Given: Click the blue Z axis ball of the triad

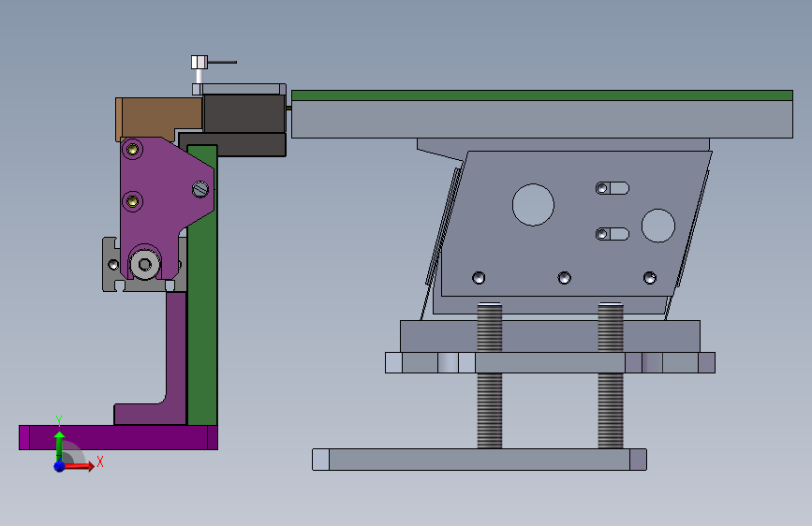Looking at the screenshot, I should pos(60,466).
